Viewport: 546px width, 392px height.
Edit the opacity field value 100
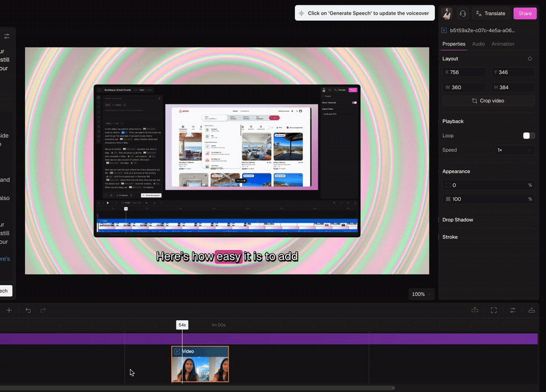(488, 199)
